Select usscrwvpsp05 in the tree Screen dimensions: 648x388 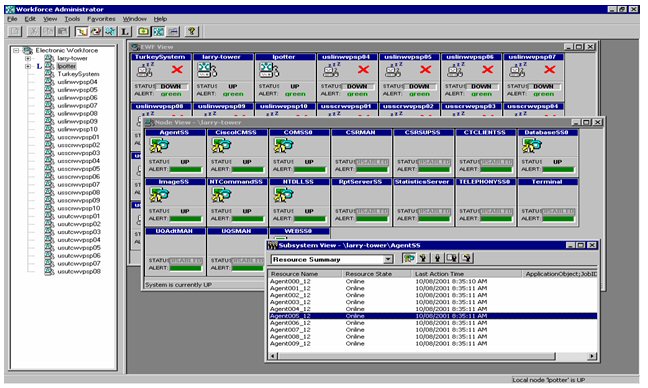click(79, 169)
